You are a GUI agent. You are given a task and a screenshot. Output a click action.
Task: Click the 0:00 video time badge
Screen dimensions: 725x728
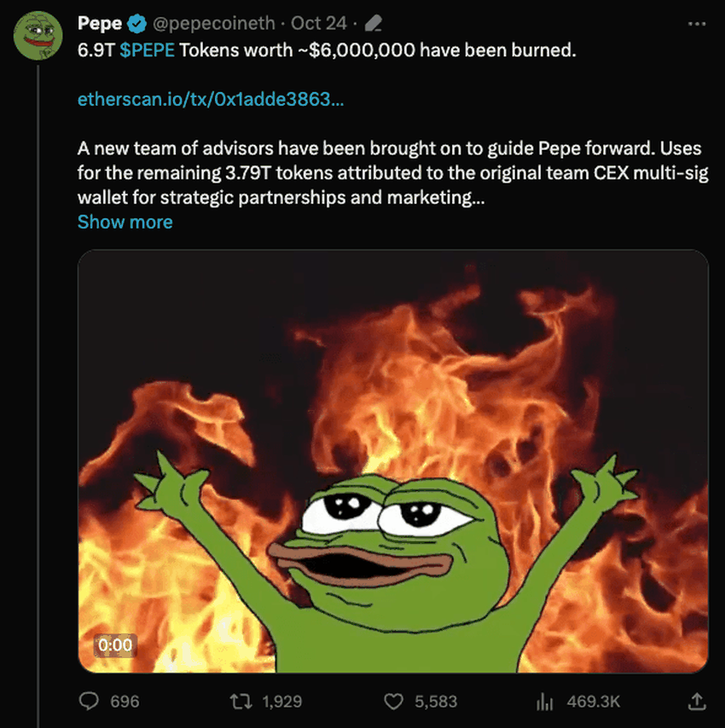coord(115,645)
